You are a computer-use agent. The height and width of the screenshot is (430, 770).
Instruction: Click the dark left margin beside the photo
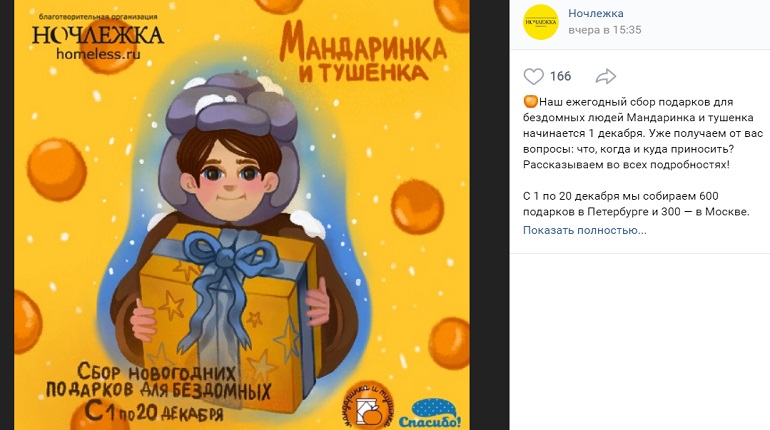click(7, 215)
